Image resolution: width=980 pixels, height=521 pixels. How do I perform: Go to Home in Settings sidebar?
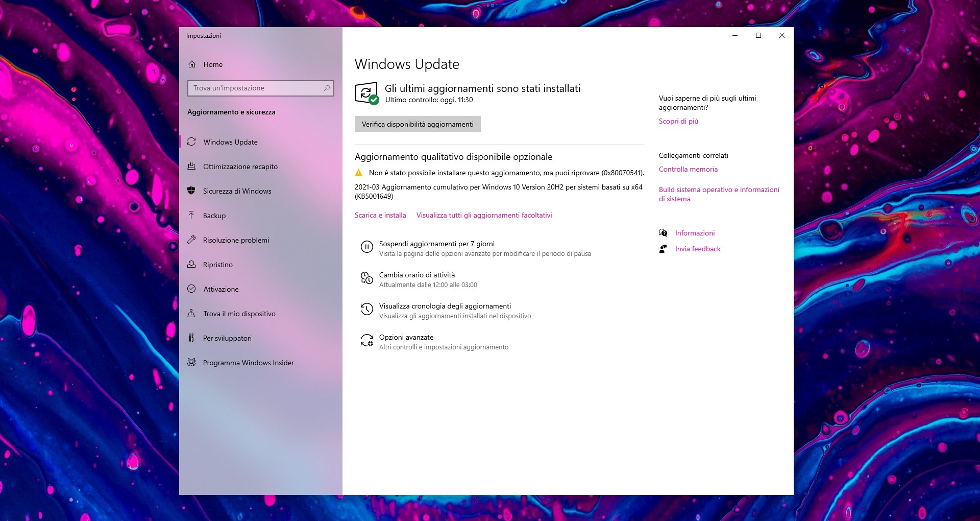pos(261,64)
